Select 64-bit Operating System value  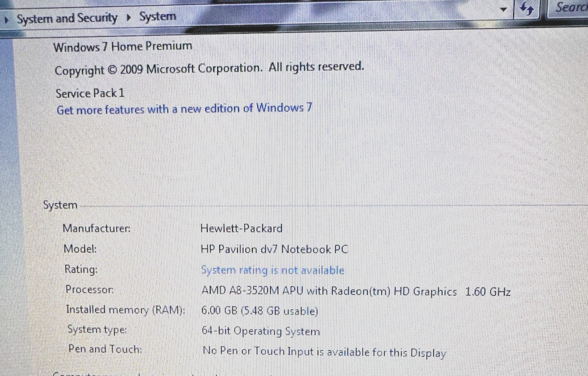point(261,331)
